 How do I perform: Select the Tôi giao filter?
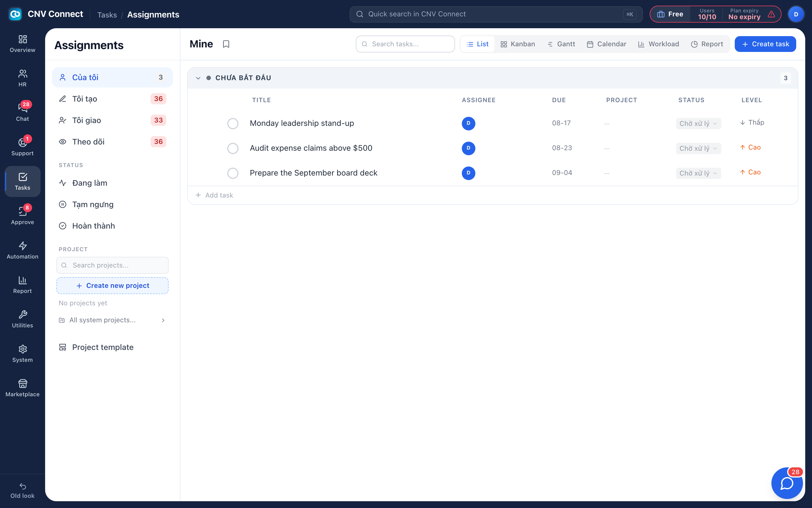(112, 120)
